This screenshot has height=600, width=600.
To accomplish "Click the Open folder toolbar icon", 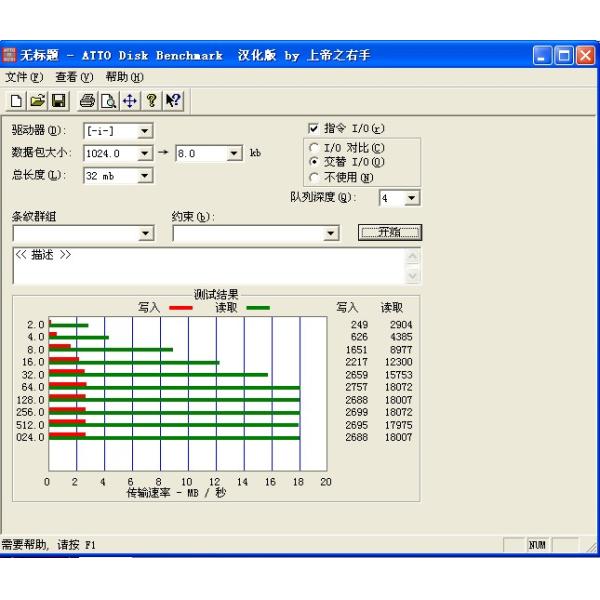I will [36, 100].
